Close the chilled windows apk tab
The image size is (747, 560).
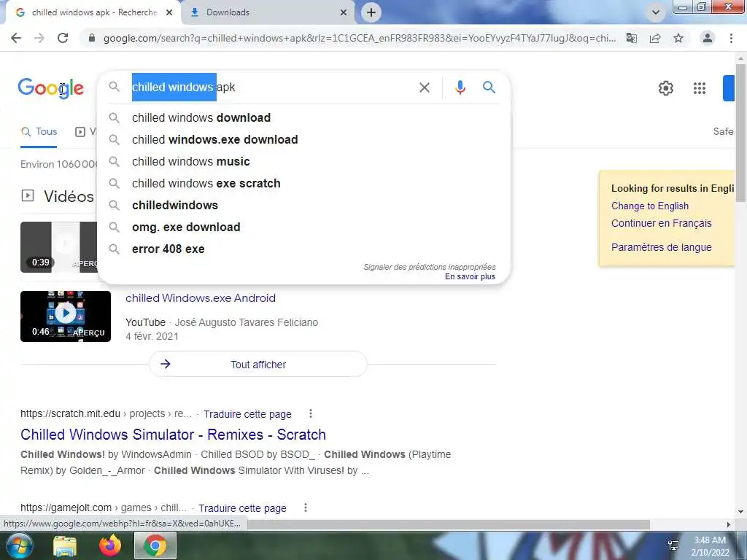169,12
